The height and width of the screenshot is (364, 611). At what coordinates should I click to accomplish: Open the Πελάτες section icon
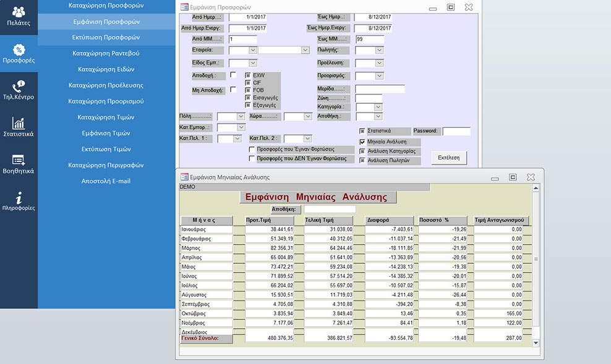(19, 12)
